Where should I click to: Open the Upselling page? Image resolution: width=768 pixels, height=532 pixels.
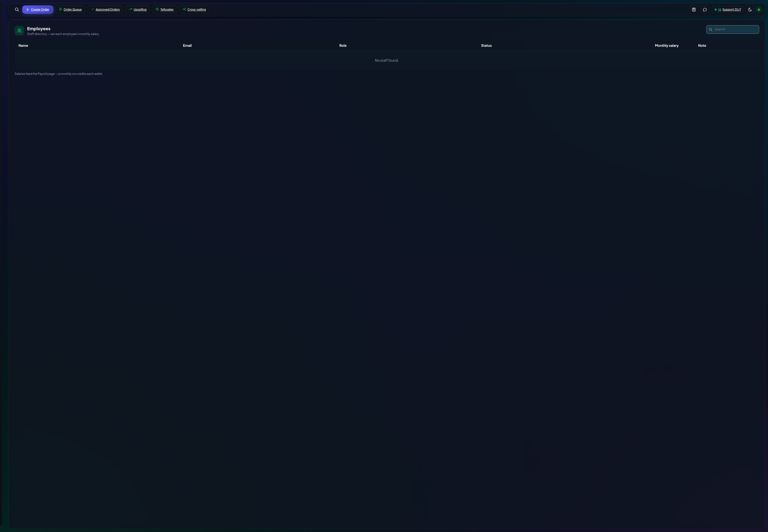[x=138, y=10]
